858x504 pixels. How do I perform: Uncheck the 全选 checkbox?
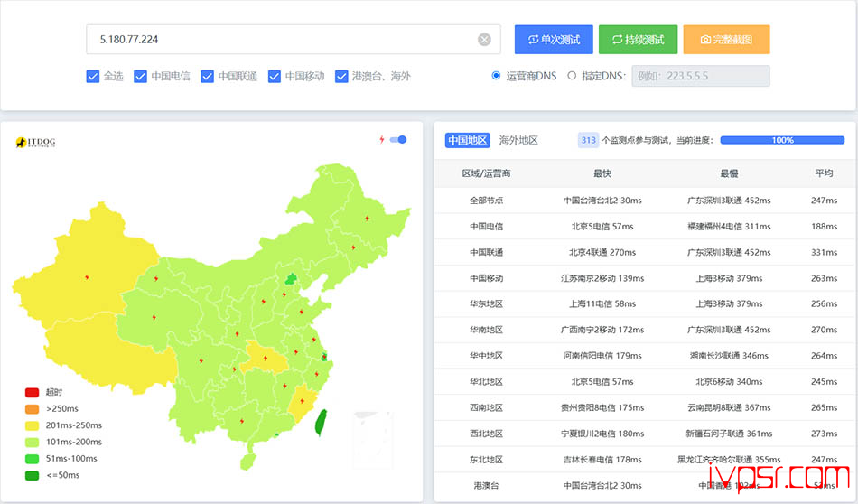92,76
